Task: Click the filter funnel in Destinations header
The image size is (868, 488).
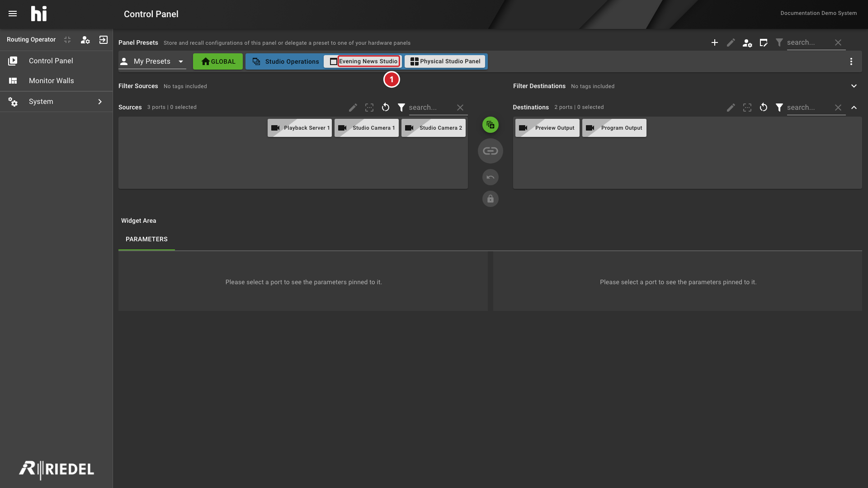Action: [x=779, y=108]
